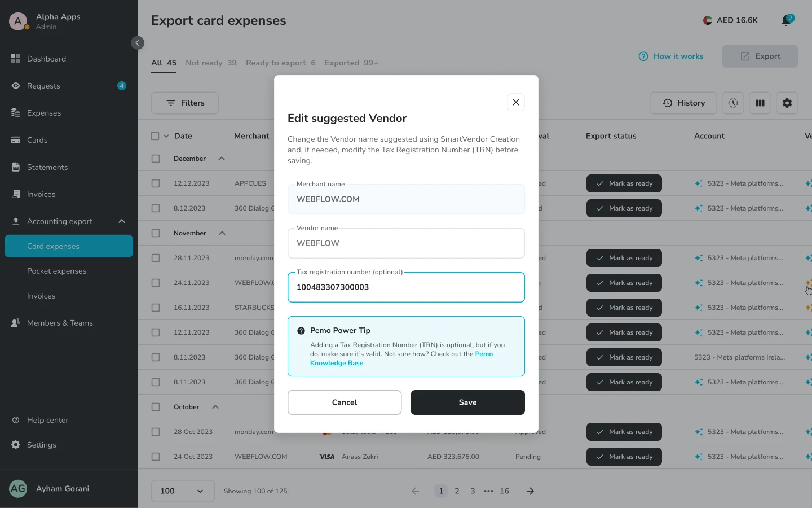
Task: Toggle the select-all checkbox in table header
Action: click(x=155, y=136)
